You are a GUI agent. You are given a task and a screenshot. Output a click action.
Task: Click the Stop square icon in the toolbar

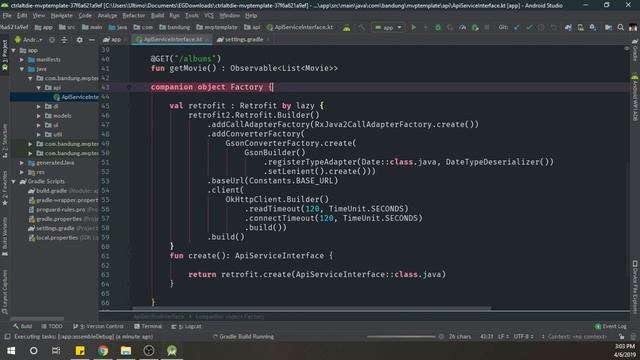pos(487,27)
